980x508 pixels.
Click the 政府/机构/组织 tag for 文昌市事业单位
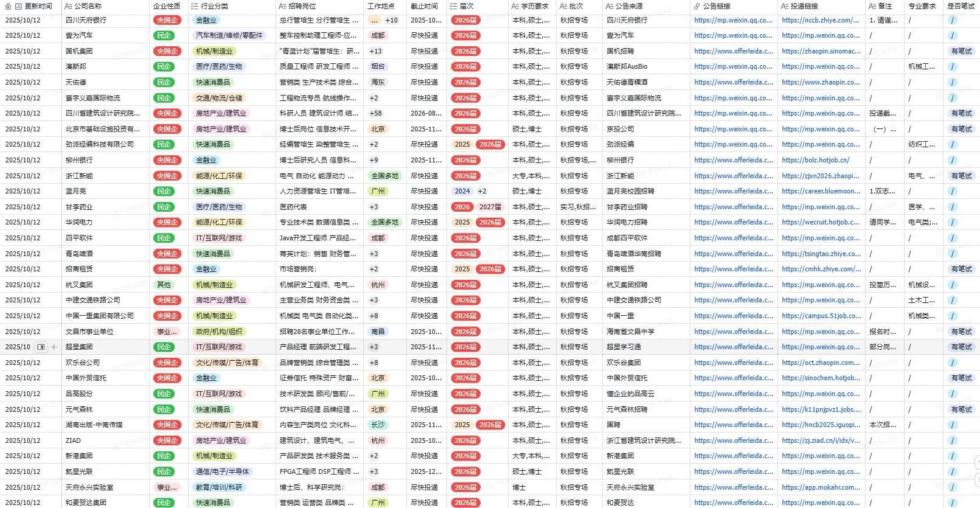219,332
